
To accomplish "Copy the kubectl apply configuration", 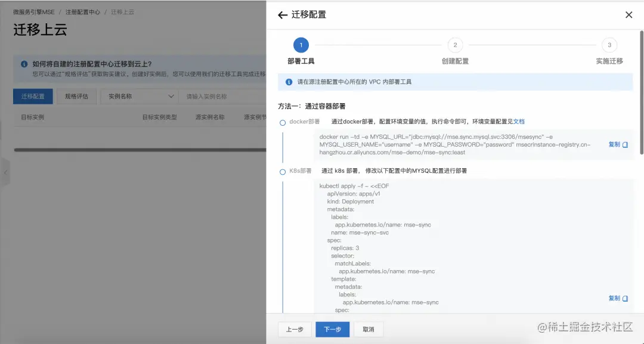I will click(615, 298).
